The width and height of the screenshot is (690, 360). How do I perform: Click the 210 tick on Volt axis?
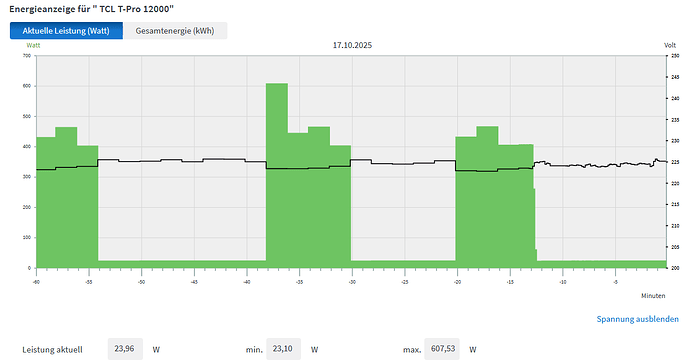coord(675,226)
